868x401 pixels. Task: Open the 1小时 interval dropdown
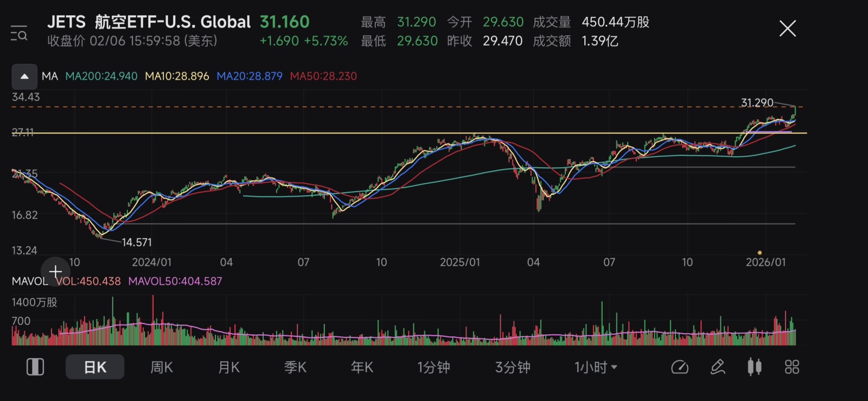pyautogui.click(x=596, y=367)
